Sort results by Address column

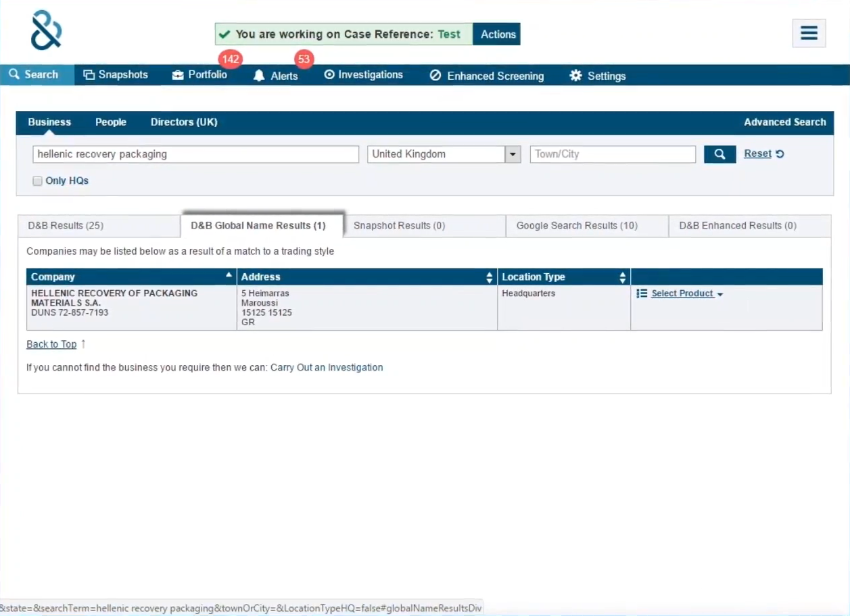(489, 277)
